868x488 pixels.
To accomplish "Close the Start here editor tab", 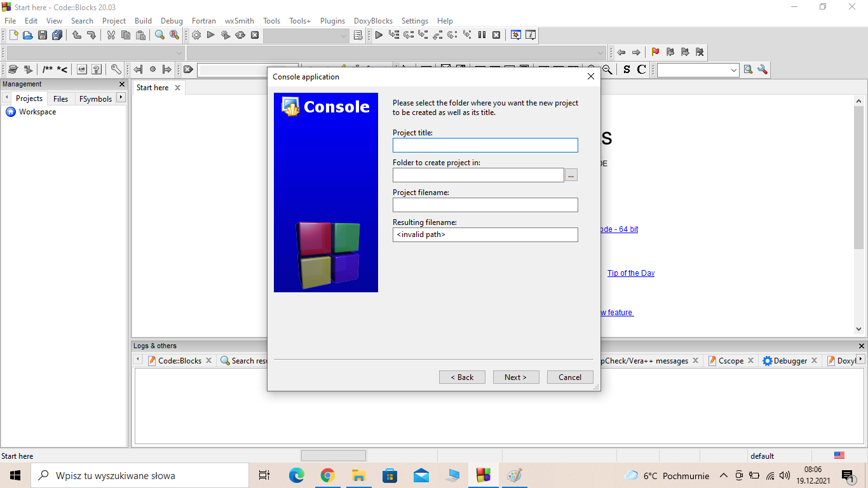I will (178, 88).
